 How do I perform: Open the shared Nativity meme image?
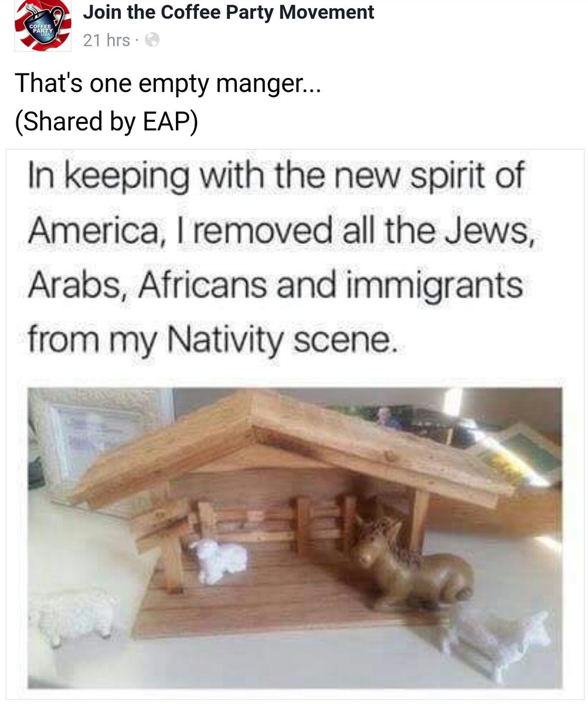click(294, 424)
